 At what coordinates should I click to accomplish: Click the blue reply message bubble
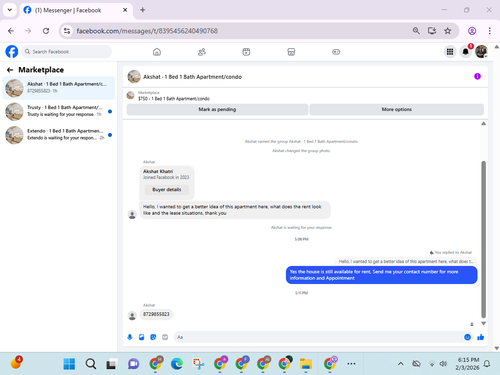(382, 275)
